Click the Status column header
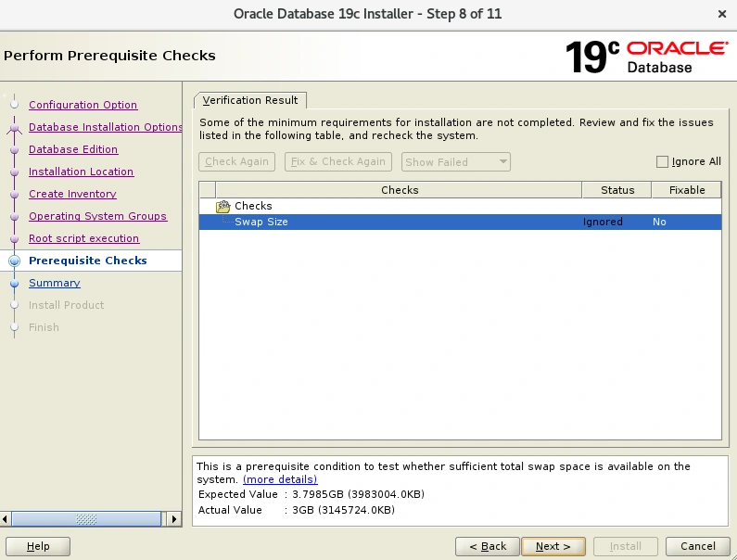Image resolution: width=737 pixels, height=560 pixels. click(617, 190)
